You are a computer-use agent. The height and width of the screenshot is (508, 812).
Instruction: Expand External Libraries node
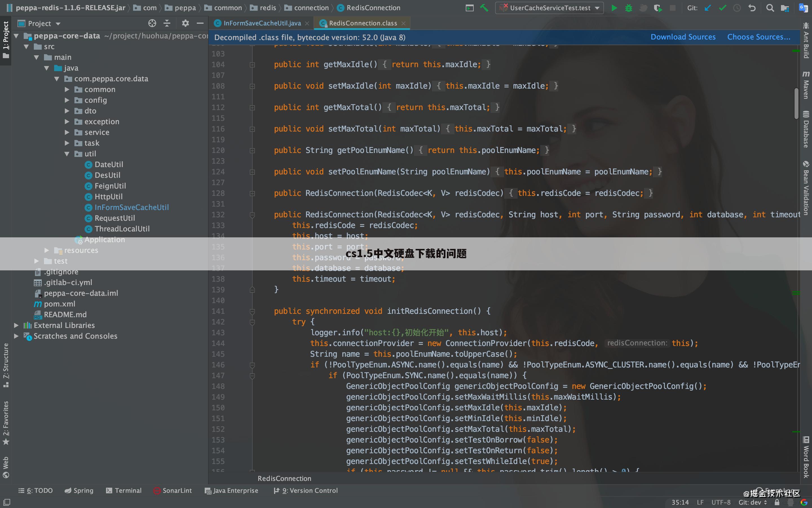pyautogui.click(x=16, y=325)
